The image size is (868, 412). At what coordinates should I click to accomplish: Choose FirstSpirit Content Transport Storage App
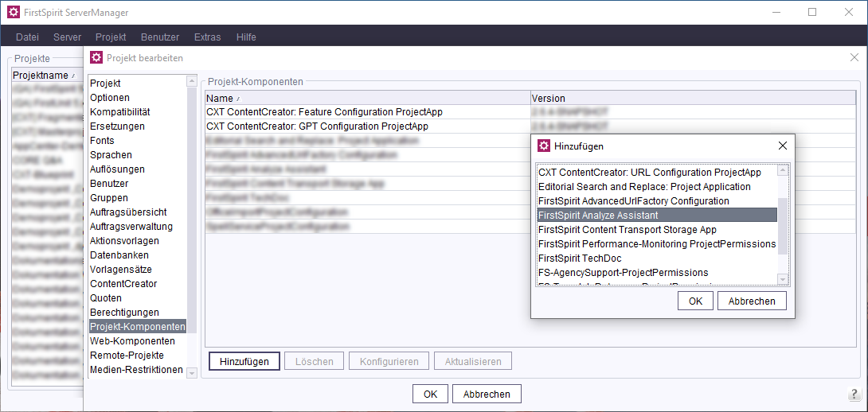pos(628,230)
